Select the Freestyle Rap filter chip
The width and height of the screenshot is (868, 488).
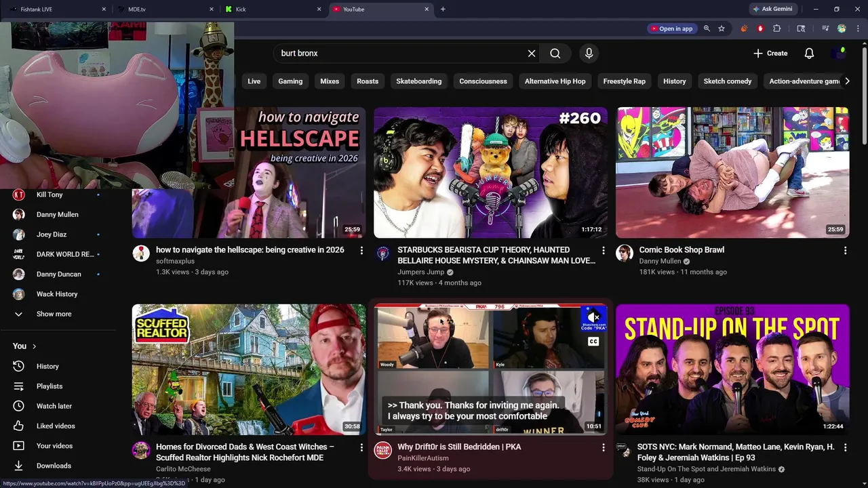coord(625,81)
